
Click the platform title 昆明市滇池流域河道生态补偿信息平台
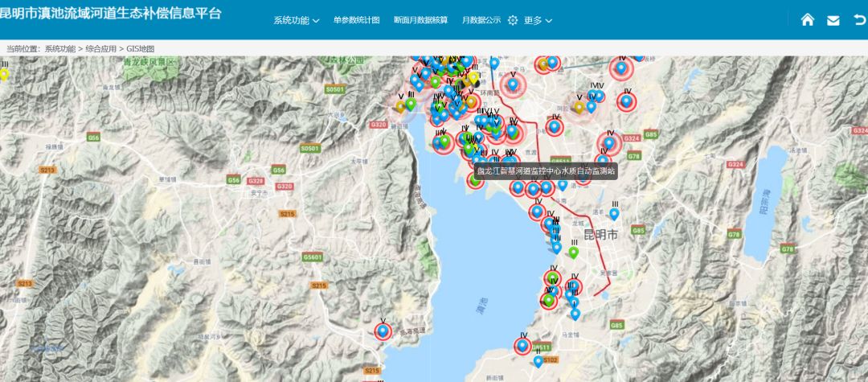coord(111,13)
